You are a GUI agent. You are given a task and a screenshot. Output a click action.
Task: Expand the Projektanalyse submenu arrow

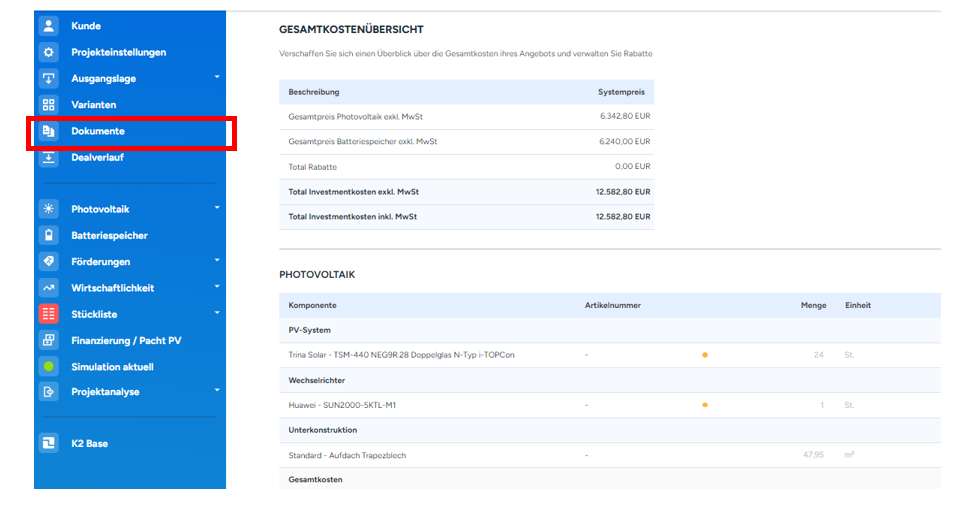[217, 391]
